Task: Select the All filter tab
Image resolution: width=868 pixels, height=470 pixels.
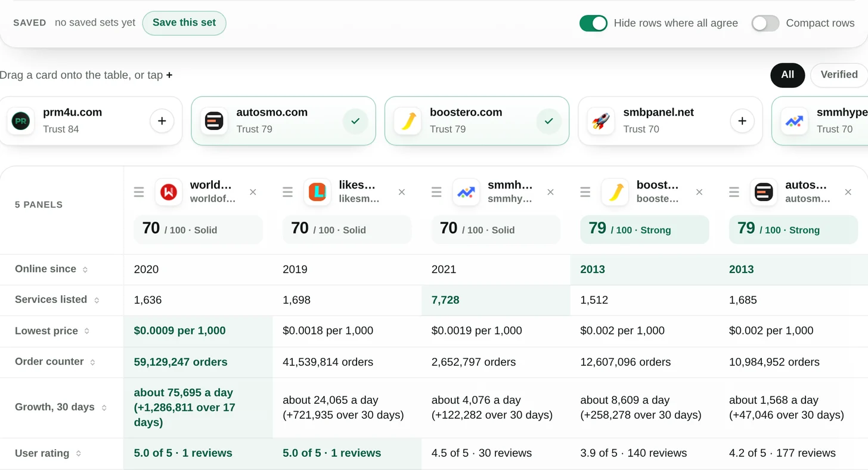Action: point(788,75)
